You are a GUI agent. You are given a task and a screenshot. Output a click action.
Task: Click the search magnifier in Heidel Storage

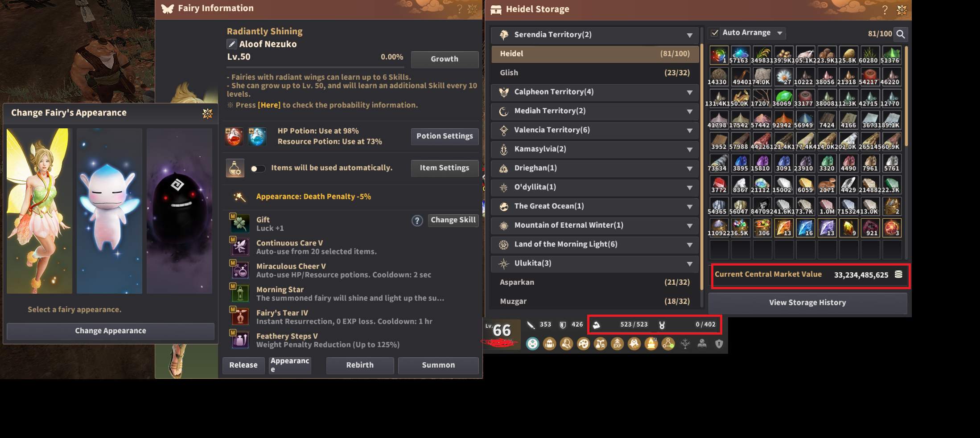[901, 34]
